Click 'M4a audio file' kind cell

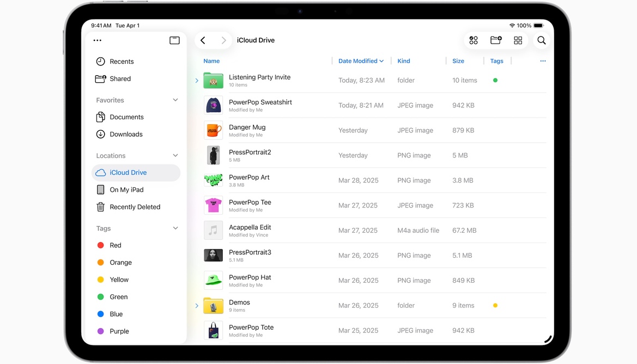point(418,230)
